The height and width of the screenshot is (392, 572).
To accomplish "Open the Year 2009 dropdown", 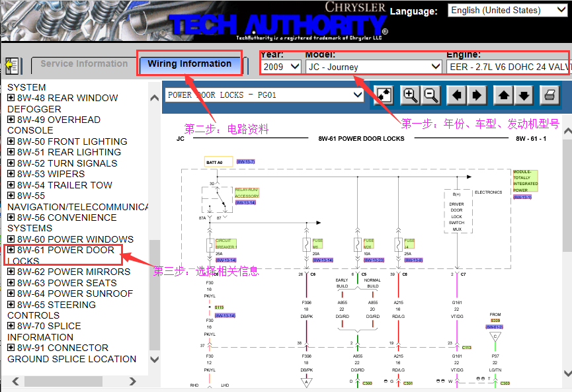I will (x=281, y=67).
